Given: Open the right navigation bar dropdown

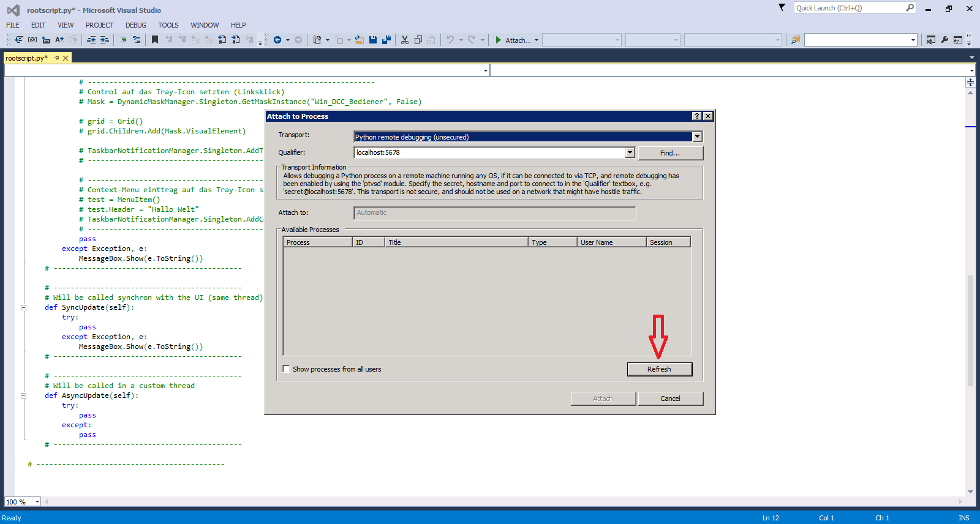Looking at the screenshot, I should click(972, 70).
